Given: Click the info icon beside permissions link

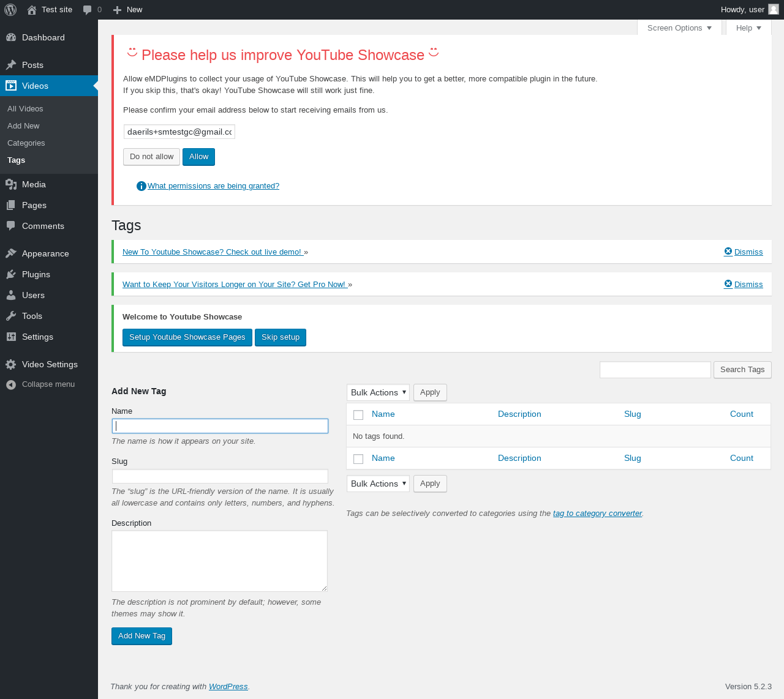Looking at the screenshot, I should (141, 186).
